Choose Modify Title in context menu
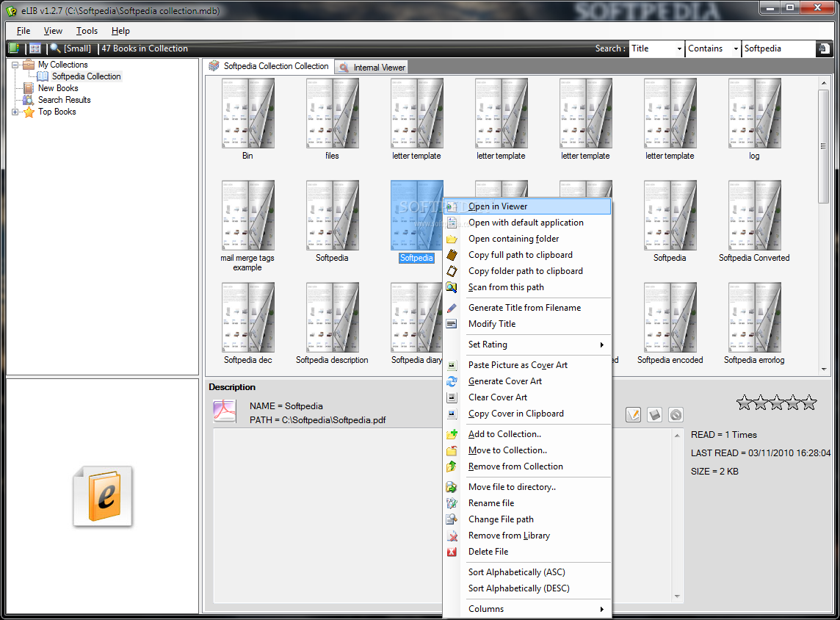This screenshot has height=620, width=840. pyautogui.click(x=527, y=324)
